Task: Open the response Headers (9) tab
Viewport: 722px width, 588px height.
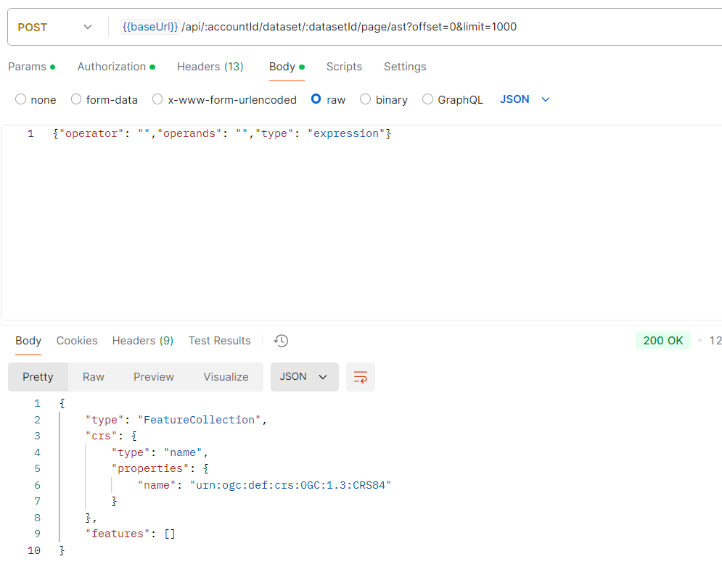Action: click(143, 341)
